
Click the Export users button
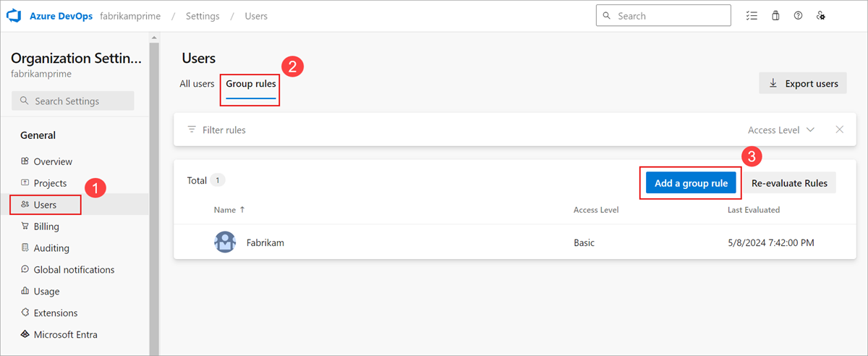(803, 83)
